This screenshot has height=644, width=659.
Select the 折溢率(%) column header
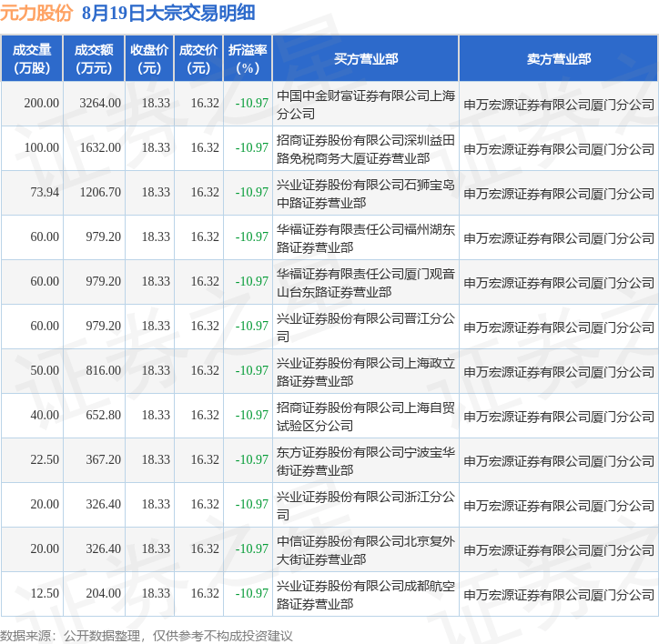(x=248, y=58)
